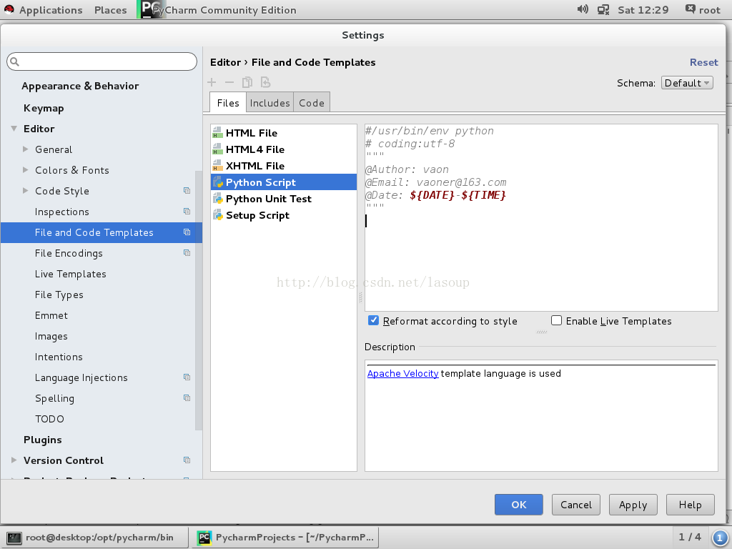Click the copy template icon
Image resolution: width=732 pixels, height=549 pixels.
point(247,83)
